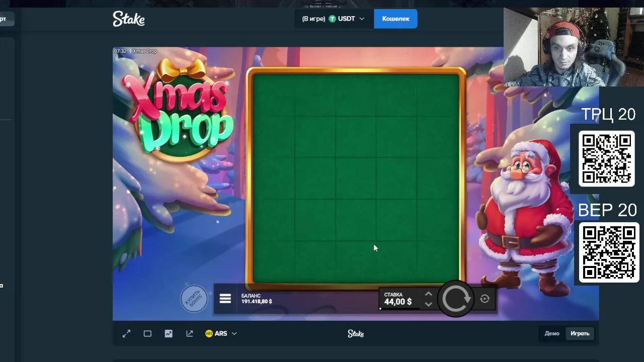Image resolution: width=644 pixels, height=362 pixels.
Task: Switch to theatre mode icon
Action: (147, 333)
